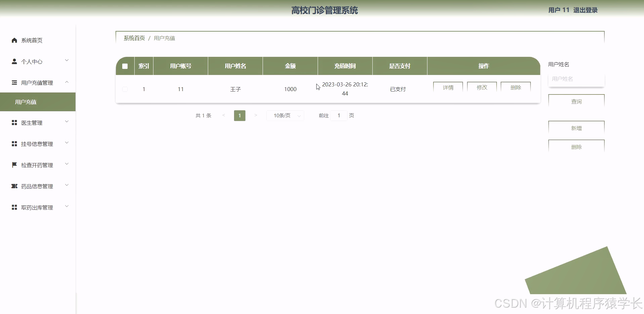Image resolution: width=644 pixels, height=314 pixels.
Task: Select the 检查开药管理 flag icon
Action: pyautogui.click(x=14, y=165)
